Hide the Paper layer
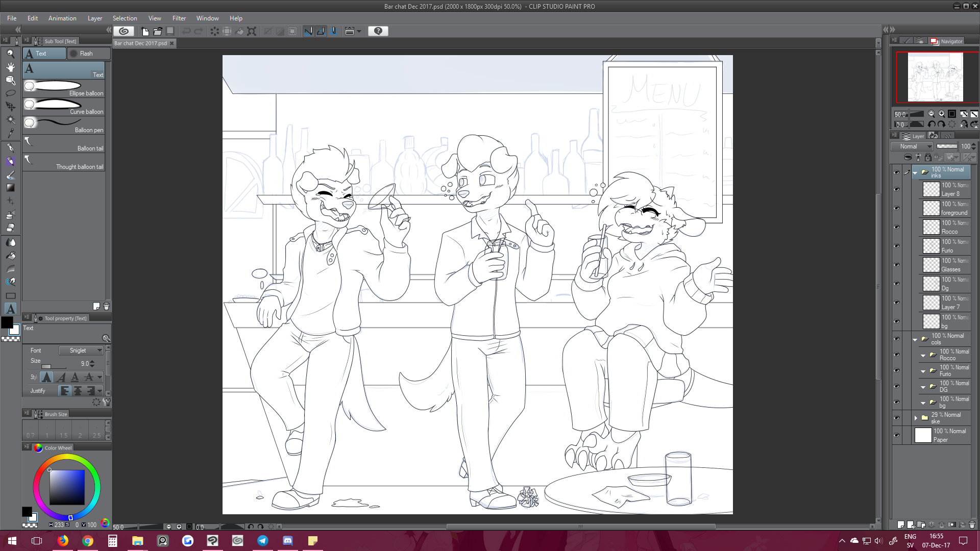The width and height of the screenshot is (980, 551). (896, 435)
